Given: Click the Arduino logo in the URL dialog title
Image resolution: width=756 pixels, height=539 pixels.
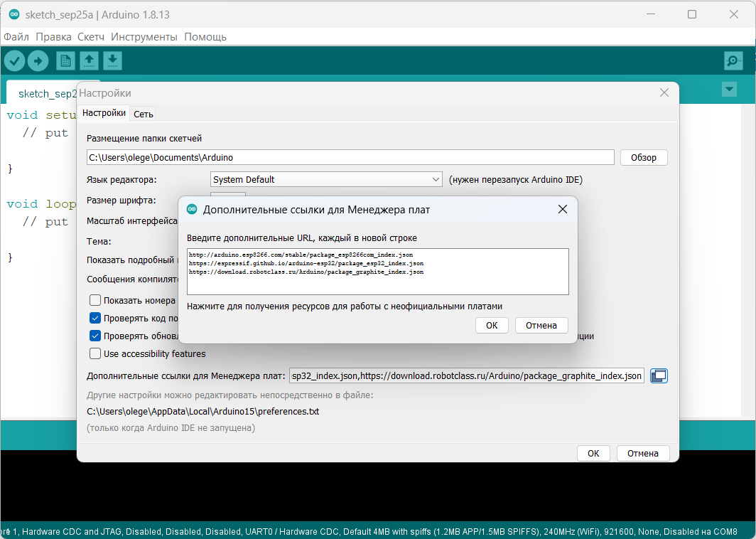Looking at the screenshot, I should click(192, 209).
